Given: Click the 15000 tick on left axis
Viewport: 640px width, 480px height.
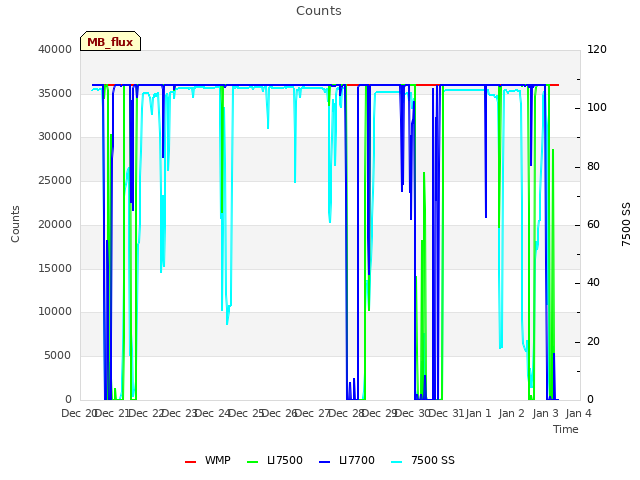Looking at the screenshot, I should 55,268.
